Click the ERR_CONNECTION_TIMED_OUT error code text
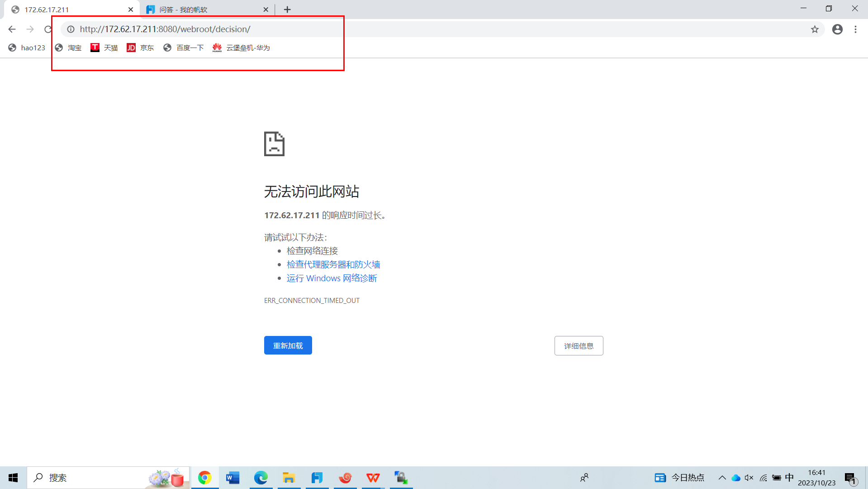This screenshot has height=489, width=868. [312, 301]
